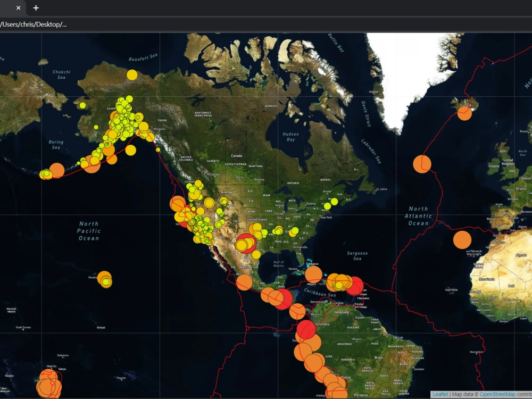Click the 'North Atlantic Ocean' map label

pos(418,216)
